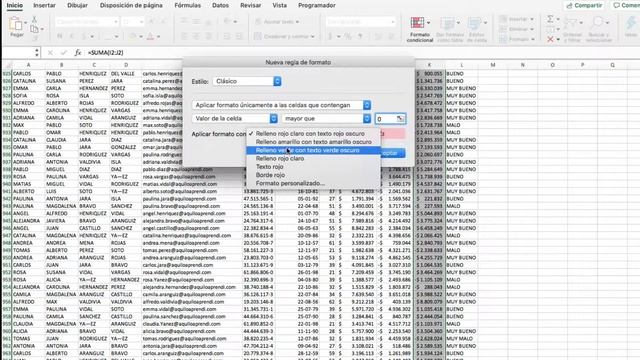Click the Aceptar button in dialog
640x360 pixels.
coord(392,153)
